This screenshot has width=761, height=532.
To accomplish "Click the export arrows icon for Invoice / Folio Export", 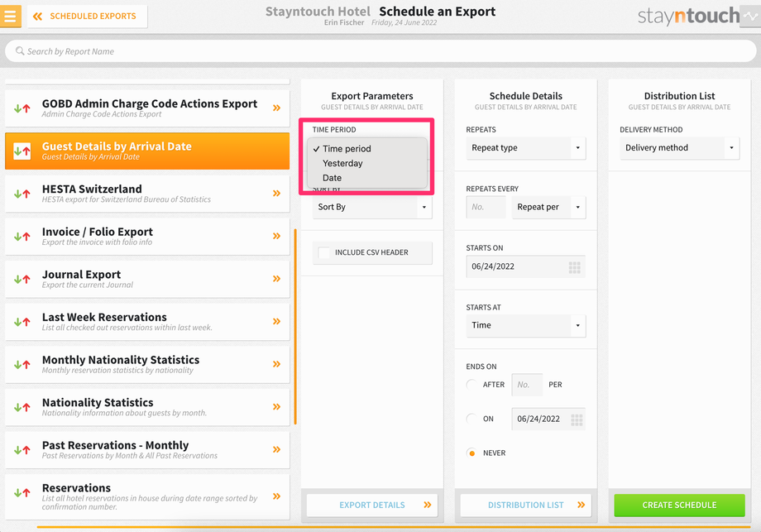I will pyautogui.click(x=22, y=237).
